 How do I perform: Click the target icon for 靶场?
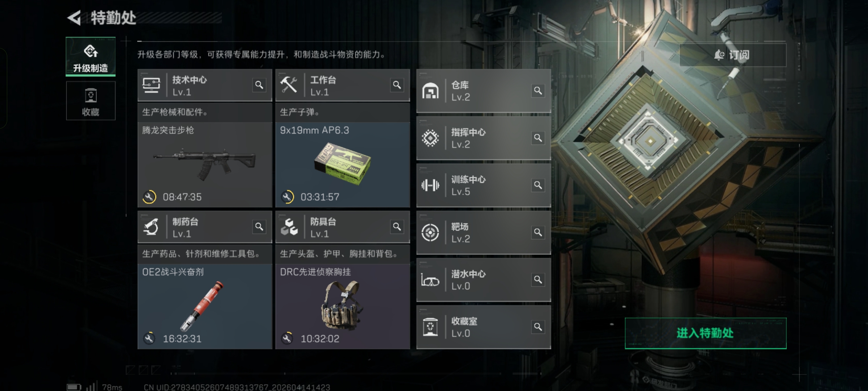tap(430, 232)
